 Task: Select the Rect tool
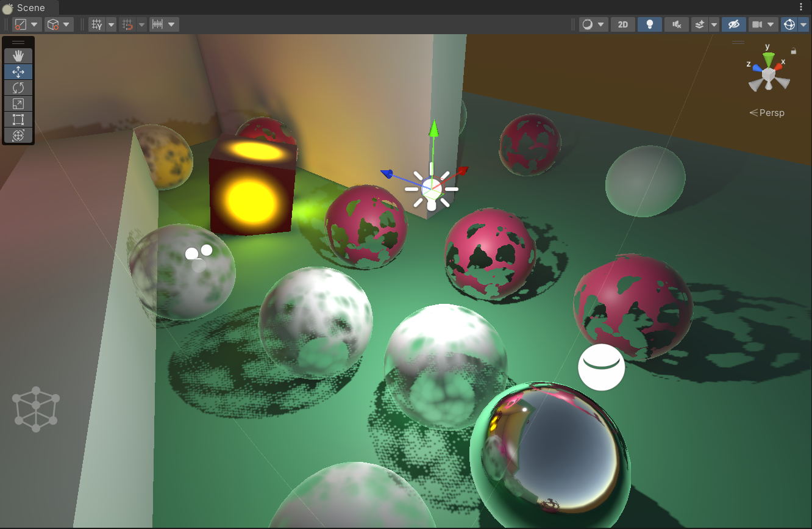tap(18, 120)
